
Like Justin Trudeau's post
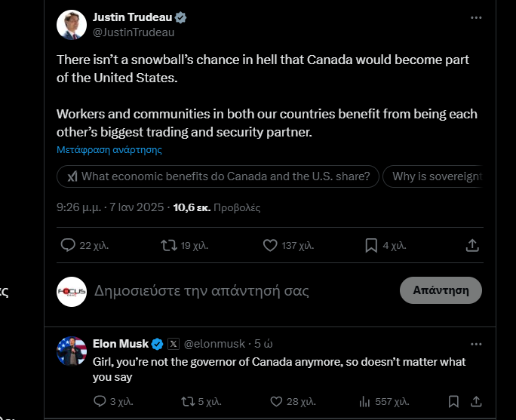(x=270, y=245)
